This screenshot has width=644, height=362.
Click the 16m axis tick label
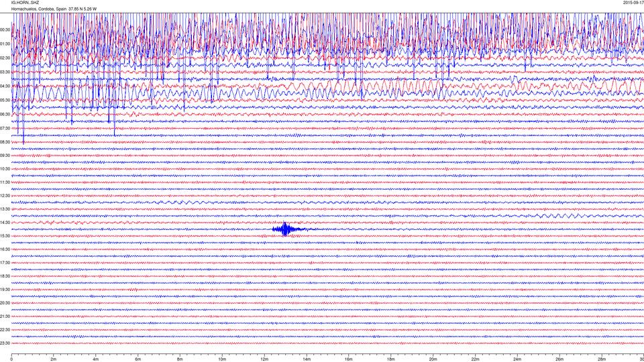[x=349, y=359]
